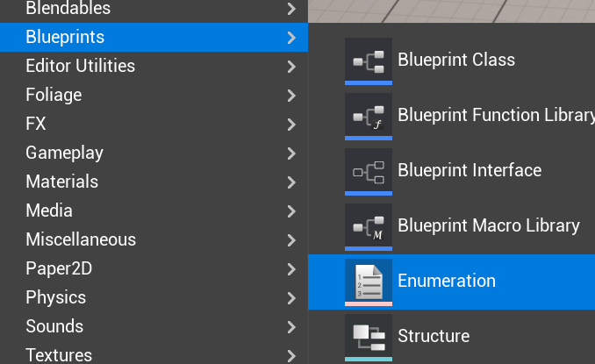
Task: Click the Blueprint Class icon
Action: coord(369,60)
